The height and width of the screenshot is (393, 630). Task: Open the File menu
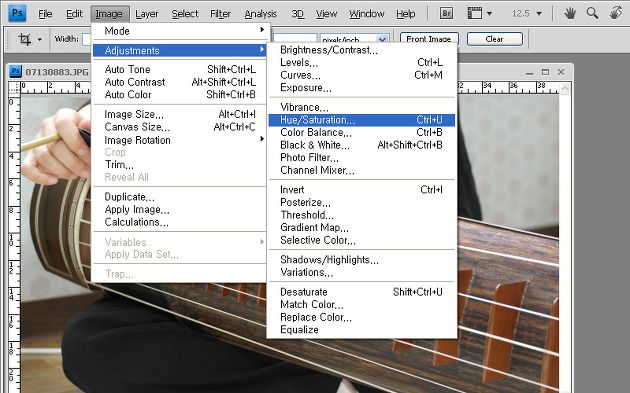[x=45, y=14]
